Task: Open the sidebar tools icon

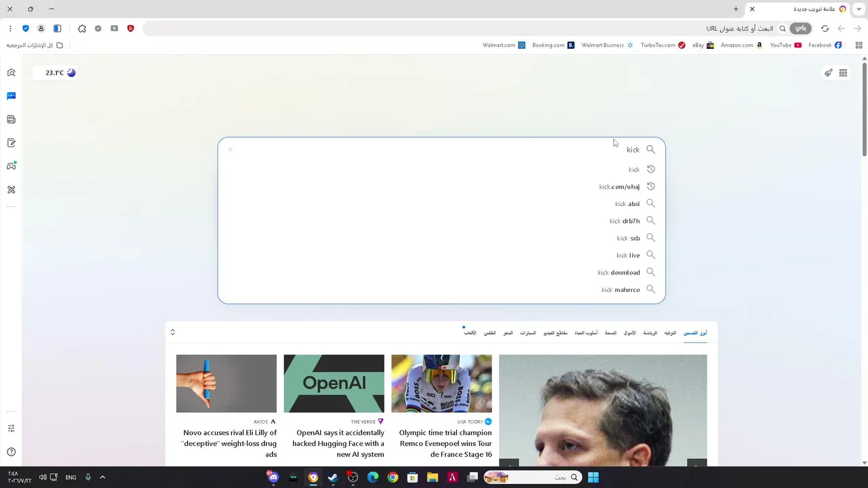Action: (11, 190)
